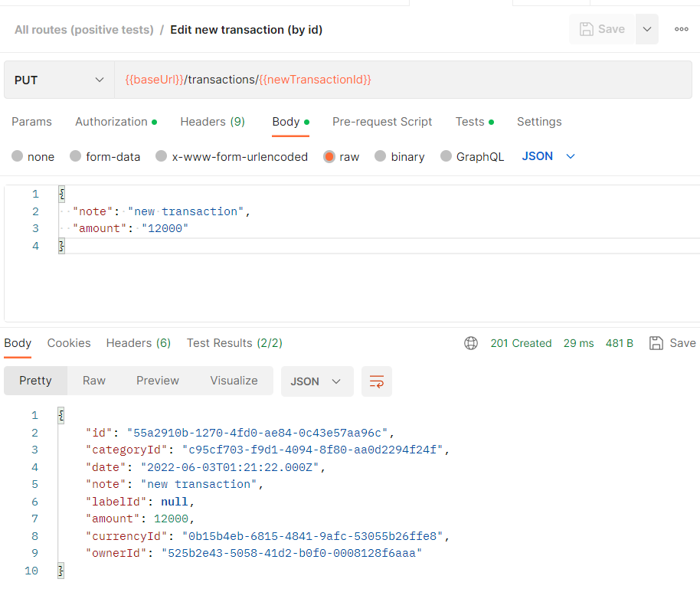Toggle line wrapping in the response viewer
This screenshot has height=602, width=700.
tap(376, 381)
